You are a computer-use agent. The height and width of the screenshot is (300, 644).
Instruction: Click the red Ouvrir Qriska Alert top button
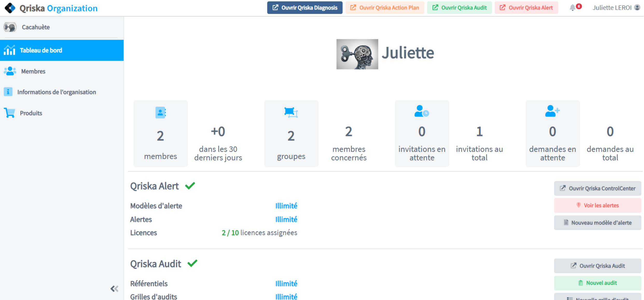526,8
